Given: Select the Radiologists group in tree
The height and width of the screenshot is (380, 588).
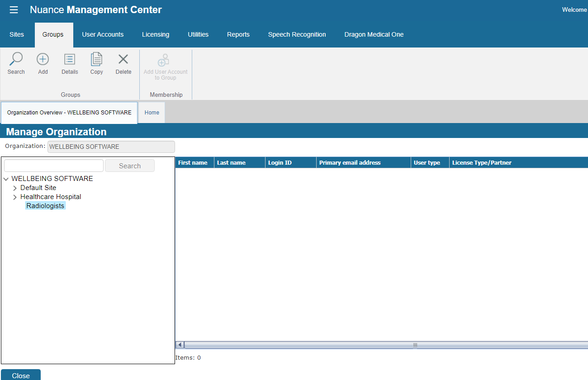Looking at the screenshot, I should point(45,206).
